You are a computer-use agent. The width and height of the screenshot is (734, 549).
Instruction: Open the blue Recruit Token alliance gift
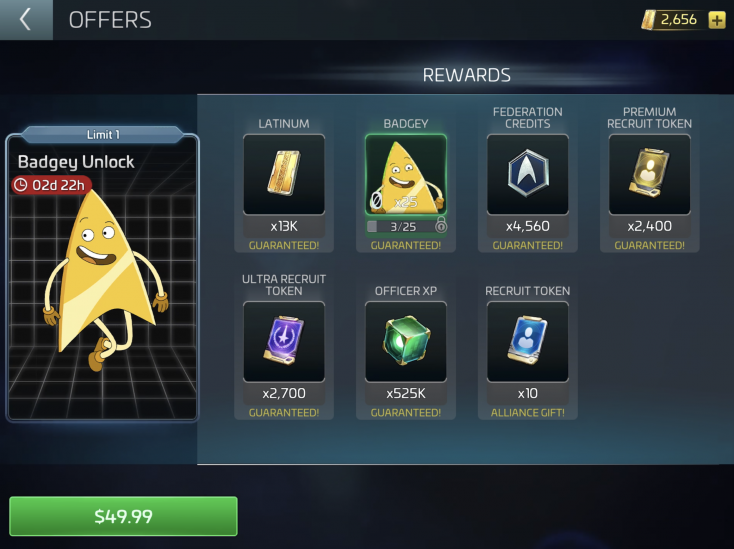pos(528,342)
